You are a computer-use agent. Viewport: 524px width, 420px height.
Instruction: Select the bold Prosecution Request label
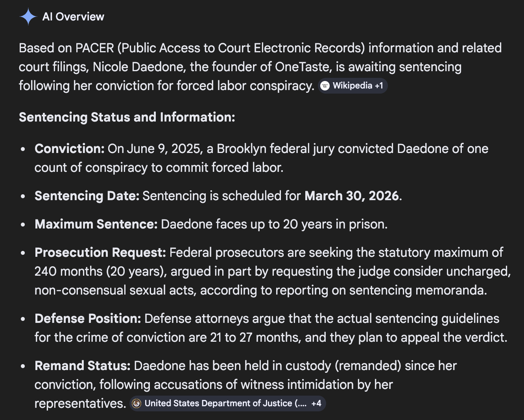(x=100, y=252)
